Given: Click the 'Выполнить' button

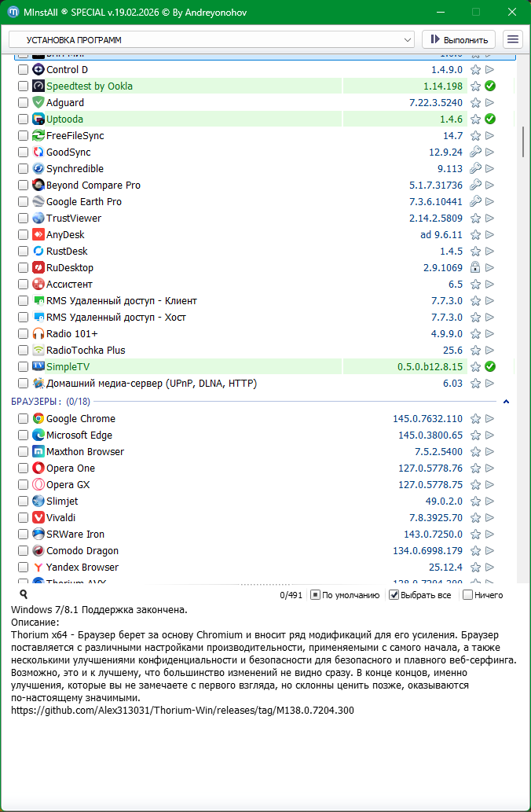Looking at the screenshot, I should 459,39.
